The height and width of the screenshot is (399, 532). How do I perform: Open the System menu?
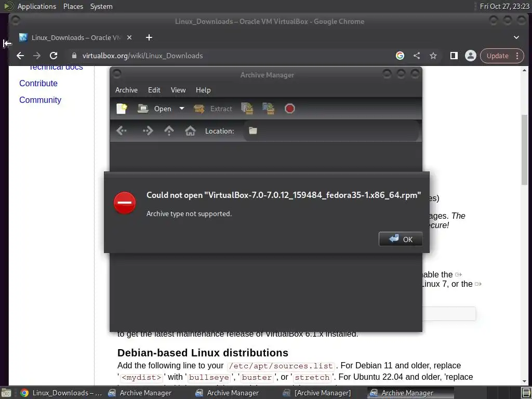tap(101, 6)
